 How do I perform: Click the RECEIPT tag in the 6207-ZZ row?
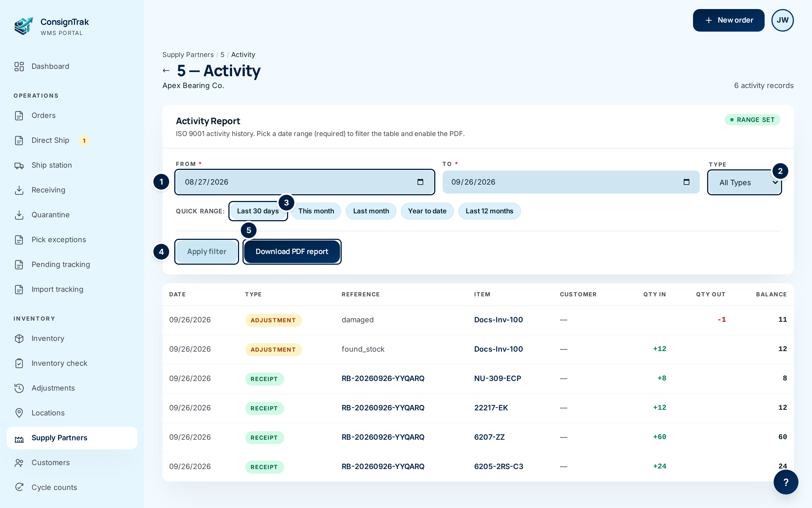264,437
